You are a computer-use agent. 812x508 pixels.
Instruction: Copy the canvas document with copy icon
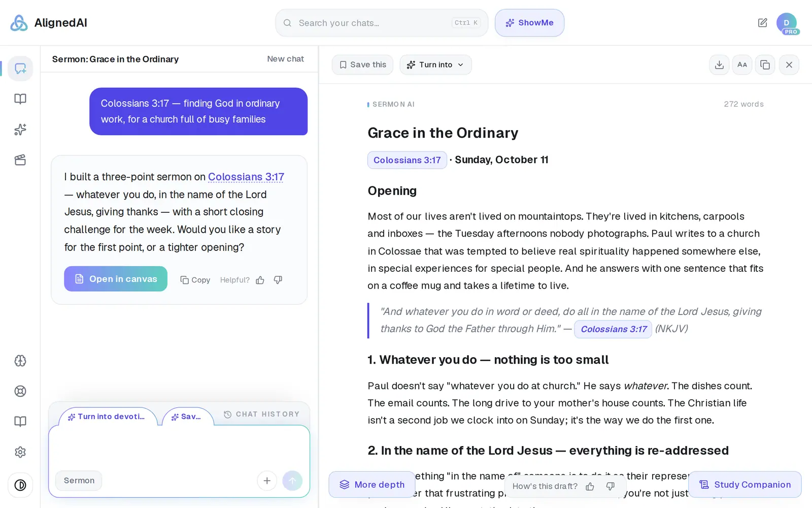click(765, 65)
